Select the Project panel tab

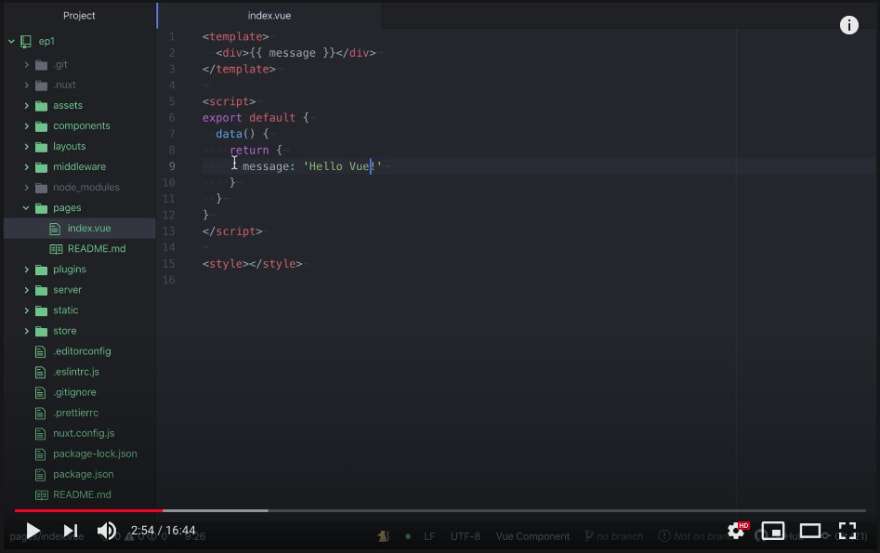coord(79,16)
